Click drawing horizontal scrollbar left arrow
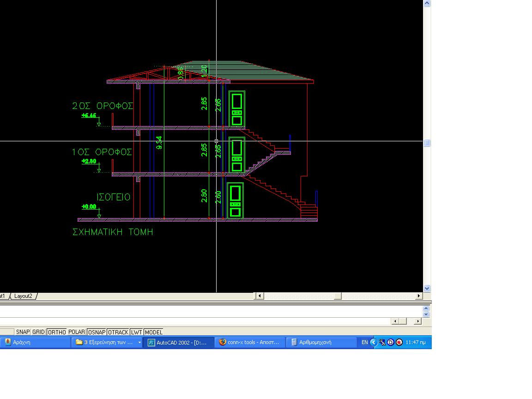Viewport: 532px width, 399px height. pyautogui.click(x=260, y=296)
